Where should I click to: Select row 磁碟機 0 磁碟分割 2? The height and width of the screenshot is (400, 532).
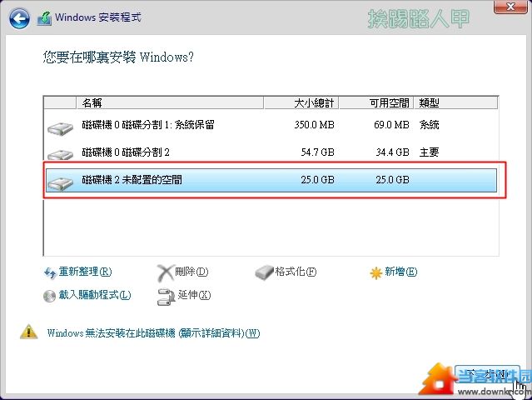pyautogui.click(x=271, y=152)
